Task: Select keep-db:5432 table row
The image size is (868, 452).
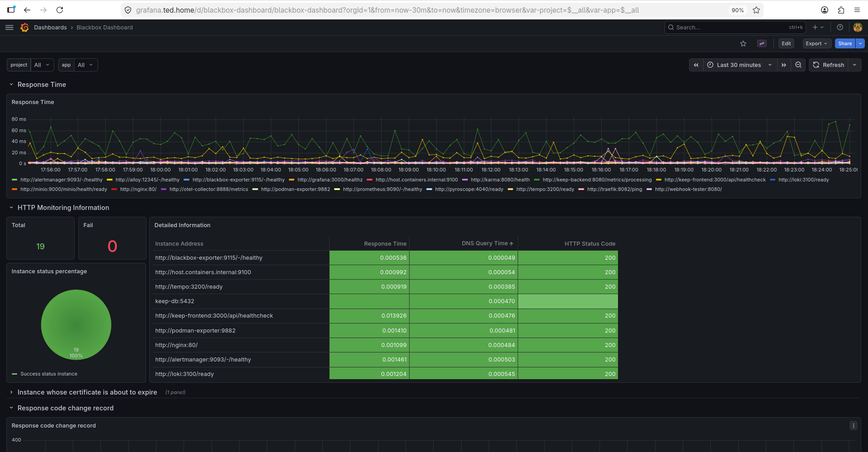Action: click(386, 301)
